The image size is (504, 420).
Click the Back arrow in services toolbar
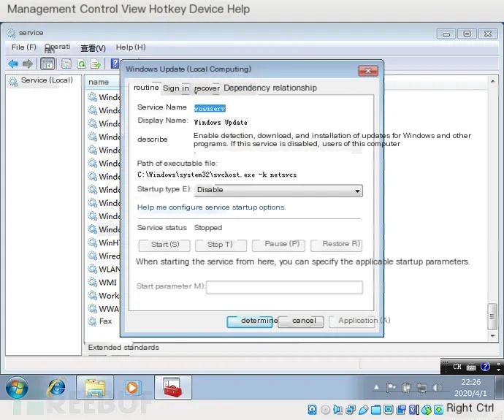point(13,64)
